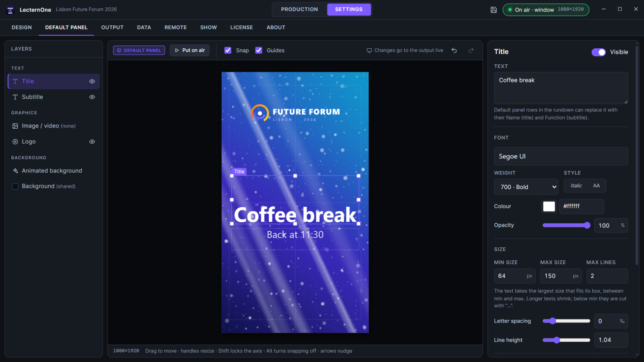This screenshot has width=644, height=362.
Task: Click the #ffffff hex colour field
Action: click(x=582, y=206)
